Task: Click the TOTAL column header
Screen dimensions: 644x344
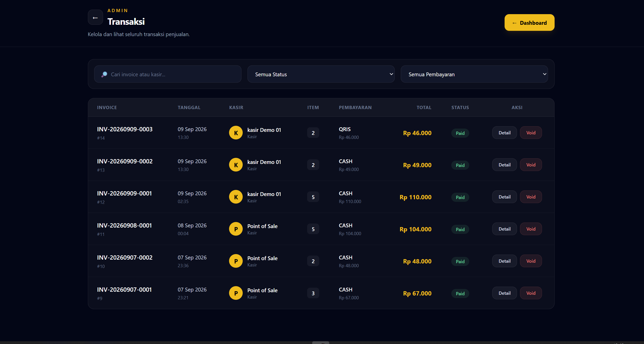Action: [424, 108]
